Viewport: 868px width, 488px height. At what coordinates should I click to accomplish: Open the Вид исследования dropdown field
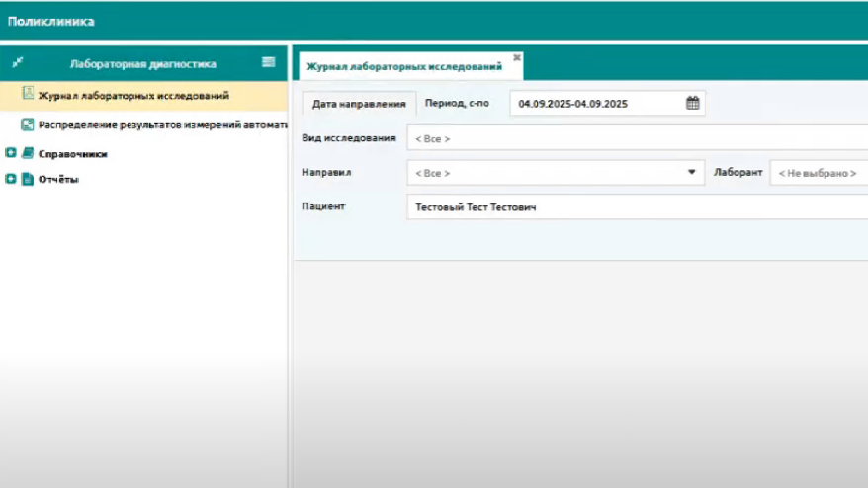pos(633,138)
